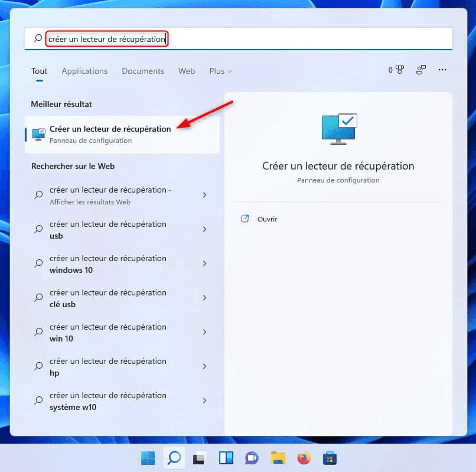Select the 'système w10' web suggestion
The image size is (476, 472).
click(x=122, y=401)
